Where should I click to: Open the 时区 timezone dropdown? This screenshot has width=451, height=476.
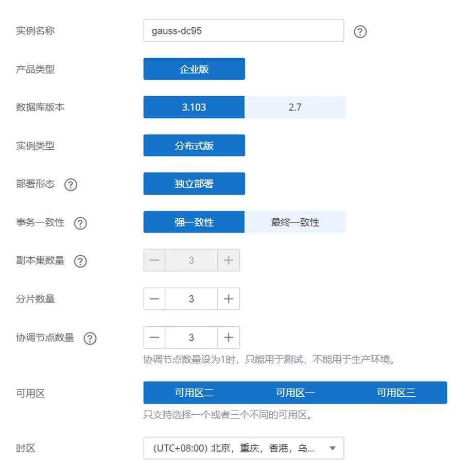(244, 448)
